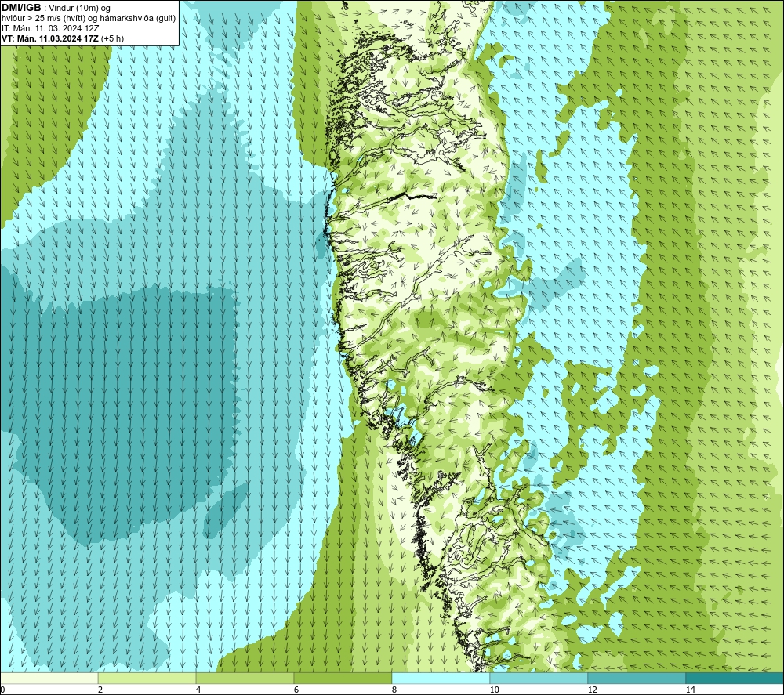Click the '0' label on the color scale
Screen dimensions: 784x695
coord(2,690)
